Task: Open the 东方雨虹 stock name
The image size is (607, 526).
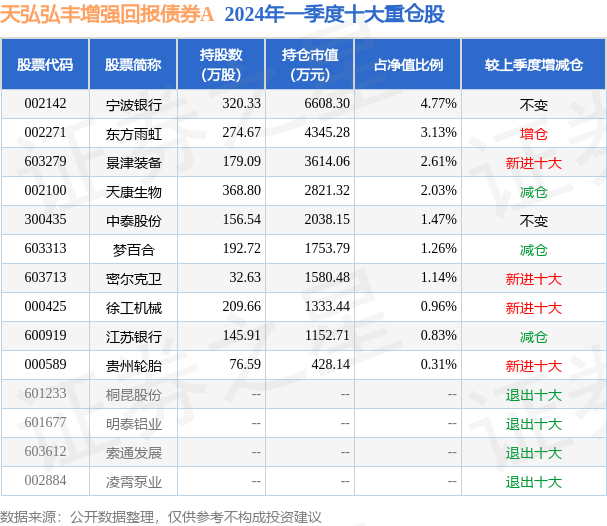Action: click(134, 134)
